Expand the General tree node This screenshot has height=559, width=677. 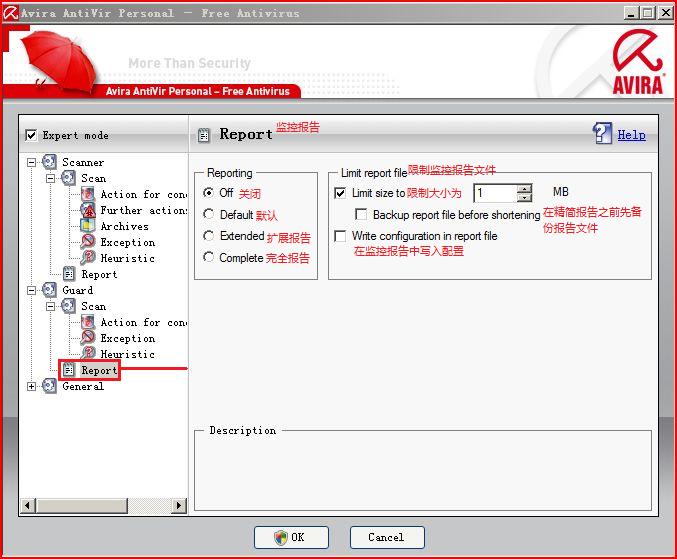(31, 386)
